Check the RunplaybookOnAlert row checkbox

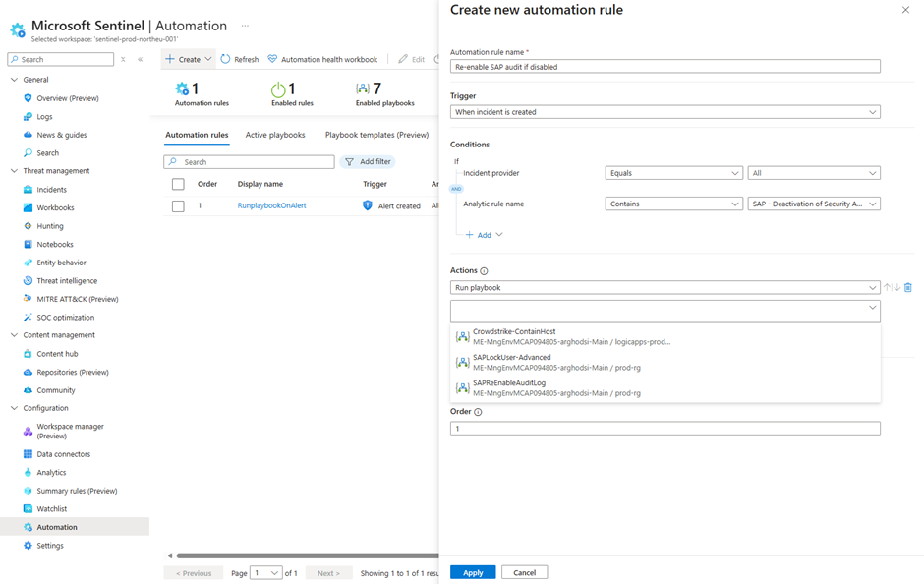[178, 206]
